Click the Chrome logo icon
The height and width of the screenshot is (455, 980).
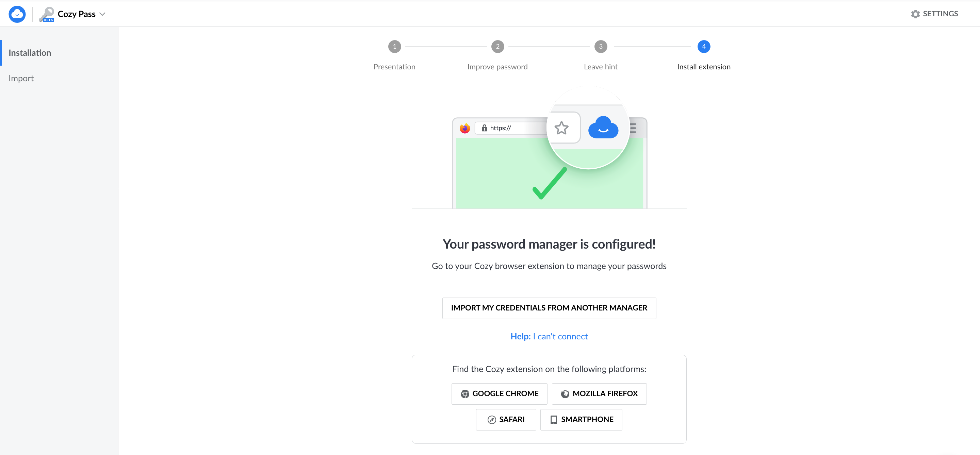pos(464,394)
